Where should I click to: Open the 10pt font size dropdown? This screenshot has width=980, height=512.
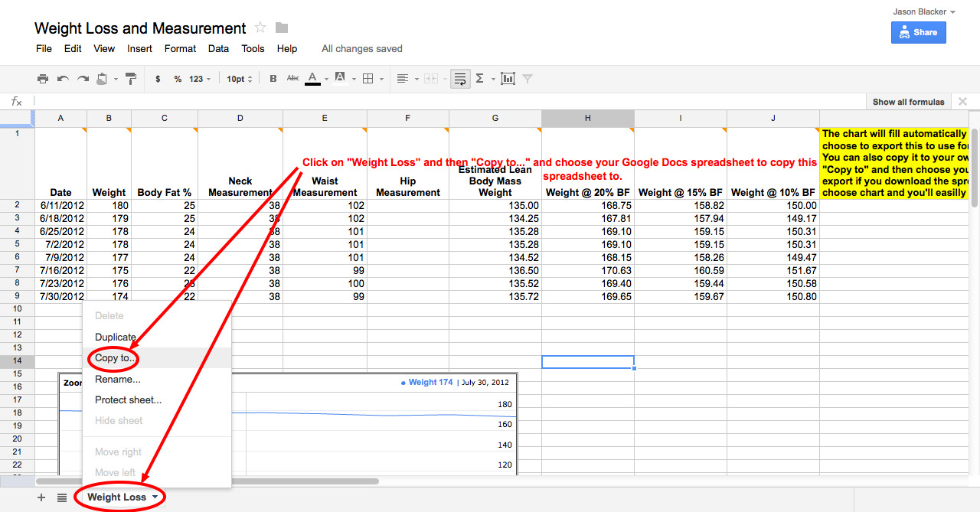[x=239, y=79]
